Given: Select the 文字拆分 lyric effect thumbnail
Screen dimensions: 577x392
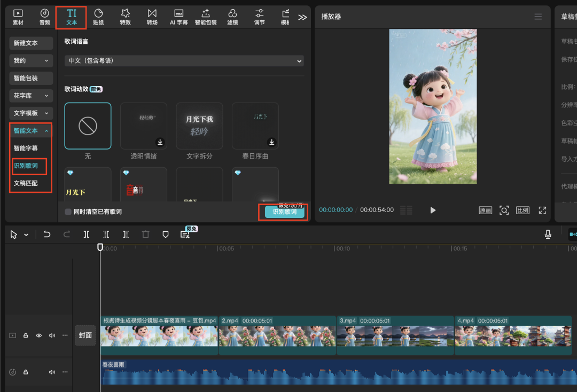Looking at the screenshot, I should click(199, 126).
